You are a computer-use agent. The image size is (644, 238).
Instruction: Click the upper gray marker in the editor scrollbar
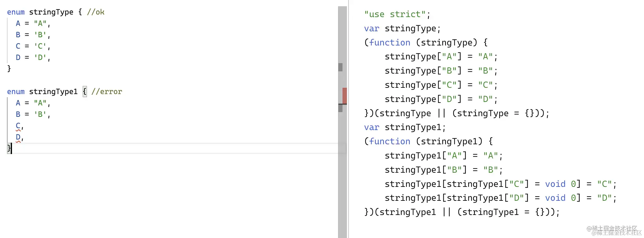pyautogui.click(x=340, y=67)
